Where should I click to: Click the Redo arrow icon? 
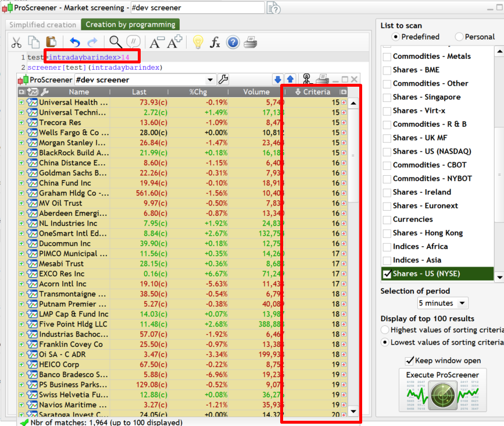point(92,42)
